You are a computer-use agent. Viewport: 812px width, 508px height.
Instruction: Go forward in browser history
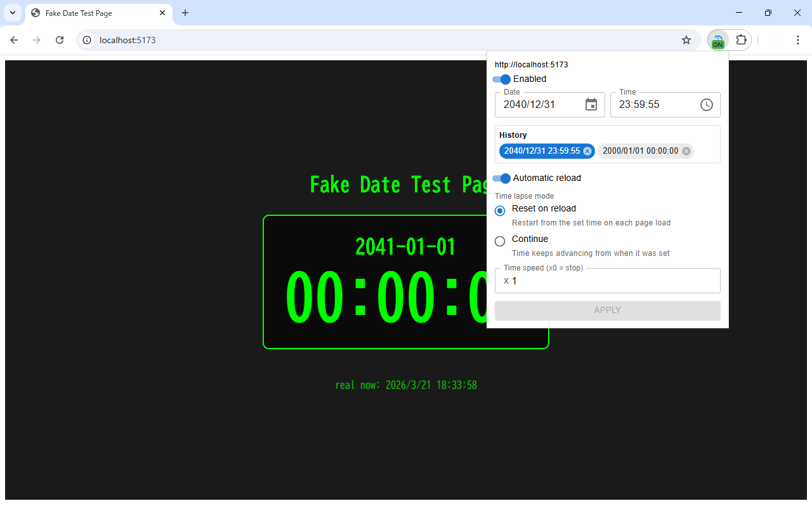coord(37,40)
